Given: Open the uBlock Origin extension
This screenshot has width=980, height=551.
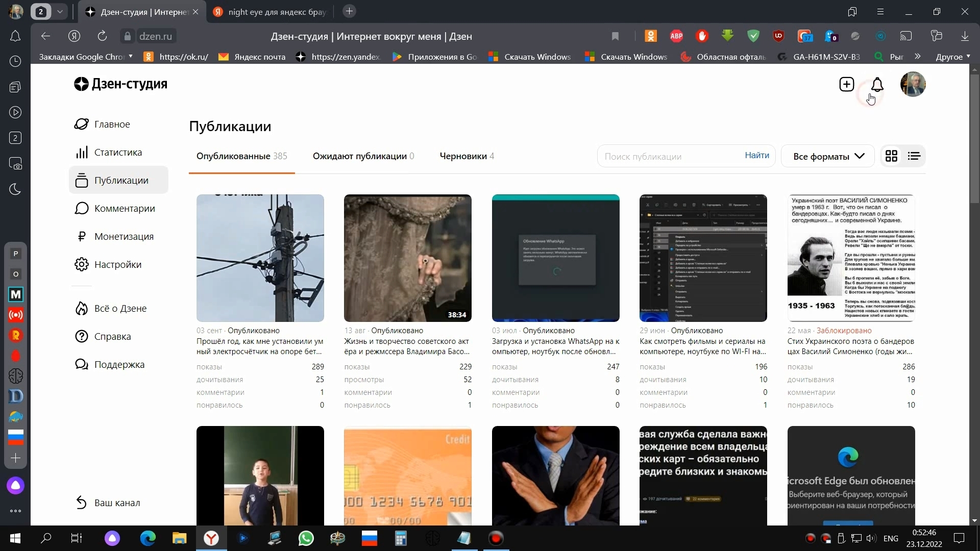Looking at the screenshot, I should [x=778, y=36].
